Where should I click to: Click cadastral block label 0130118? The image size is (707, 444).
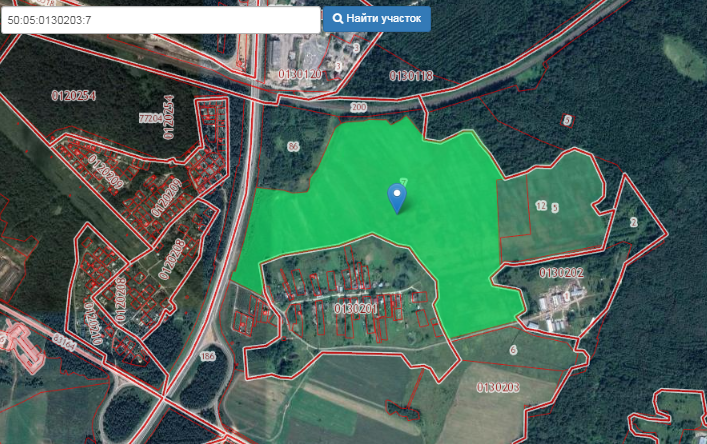pos(410,76)
